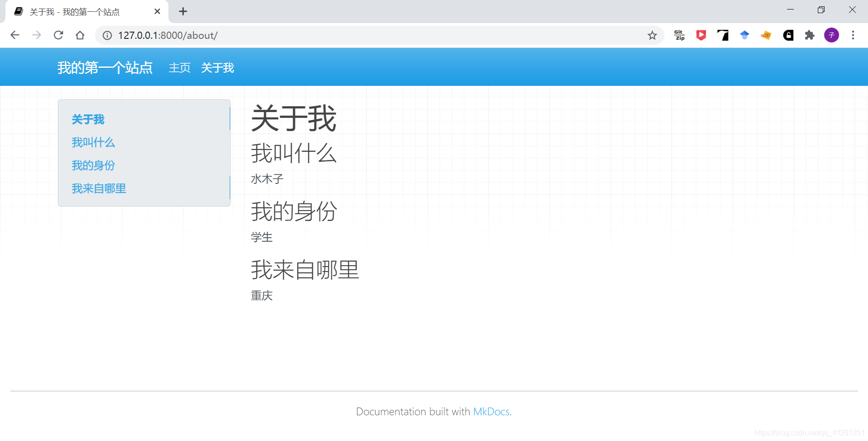Click the 我的身份 content heading
The width and height of the screenshot is (868, 441).
(294, 211)
